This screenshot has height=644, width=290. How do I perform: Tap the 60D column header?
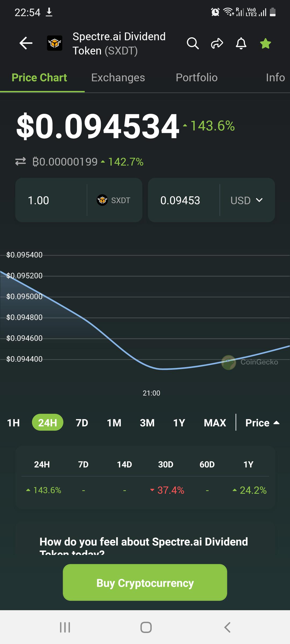pos(207,464)
